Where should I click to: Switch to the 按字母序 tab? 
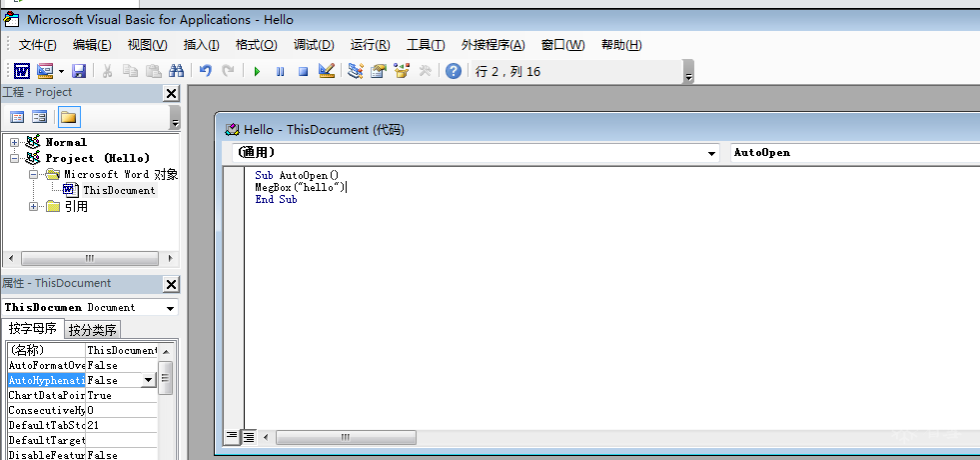pos(33,328)
